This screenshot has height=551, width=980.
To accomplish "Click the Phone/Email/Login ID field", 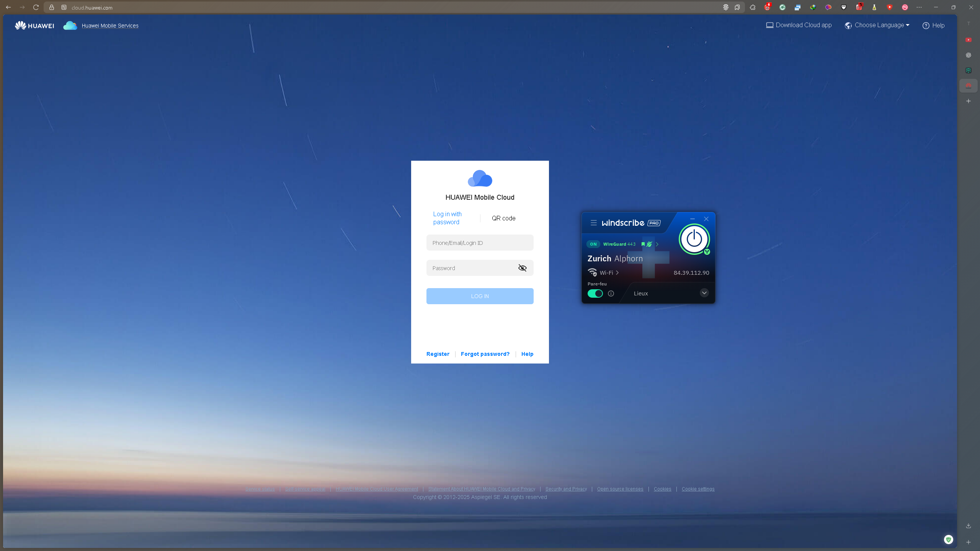I will [x=480, y=243].
